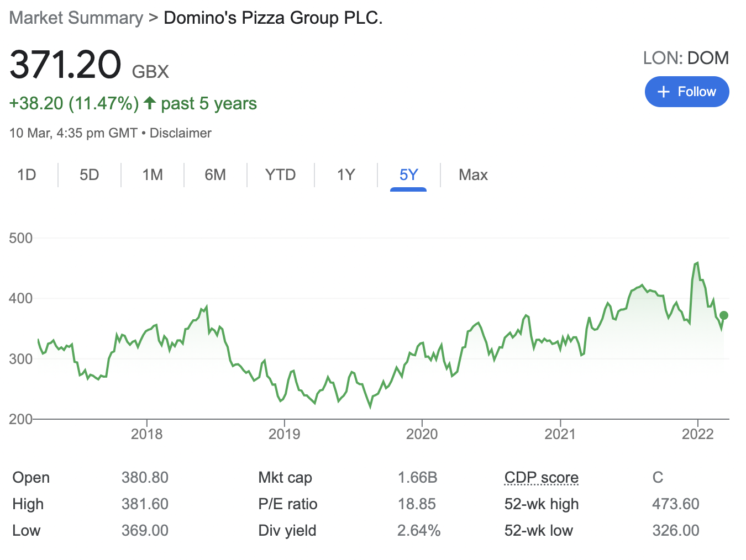Click the green up arrow icon
The image size is (746, 560).
149,103
